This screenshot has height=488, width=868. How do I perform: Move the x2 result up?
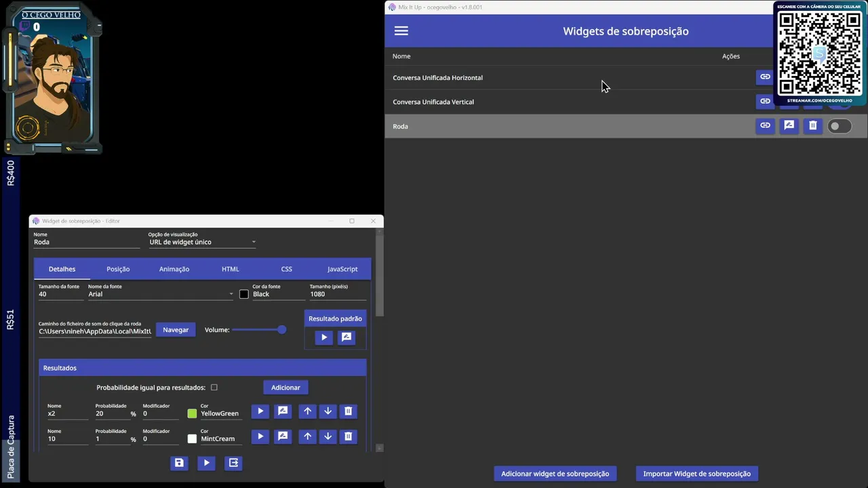[307, 411]
